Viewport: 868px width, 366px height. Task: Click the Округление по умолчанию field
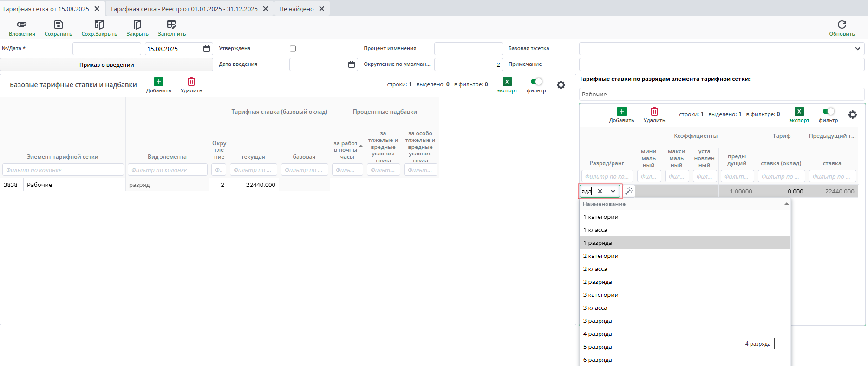pyautogui.click(x=468, y=64)
